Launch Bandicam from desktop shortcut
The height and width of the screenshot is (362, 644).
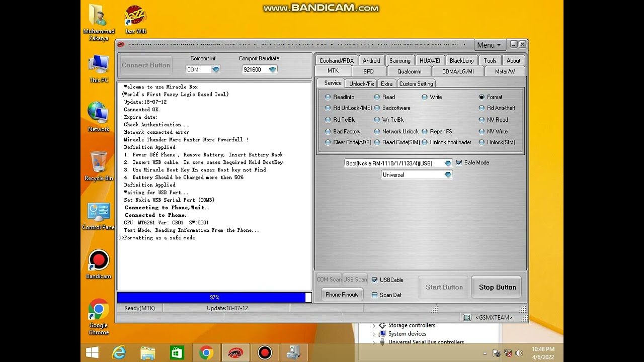click(x=99, y=264)
